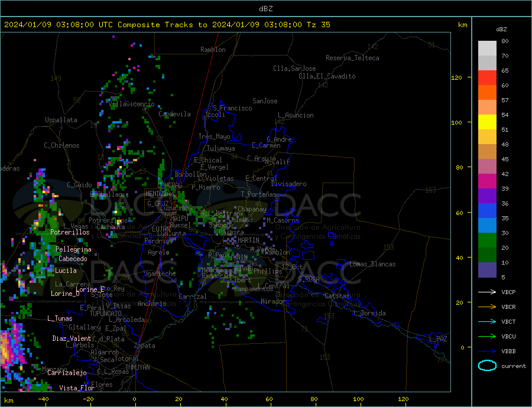Click the 'Ramblon' label near top
Screen dimensions: 532x407
click(x=213, y=50)
